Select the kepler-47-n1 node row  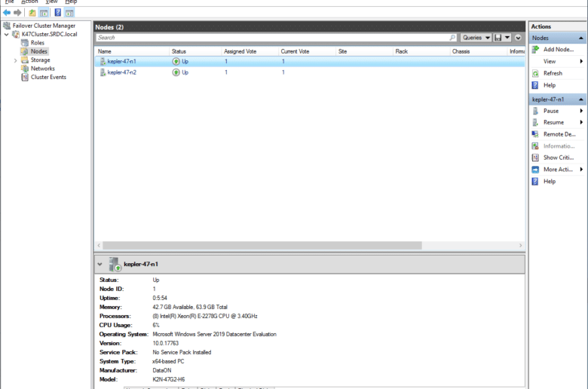(309, 62)
